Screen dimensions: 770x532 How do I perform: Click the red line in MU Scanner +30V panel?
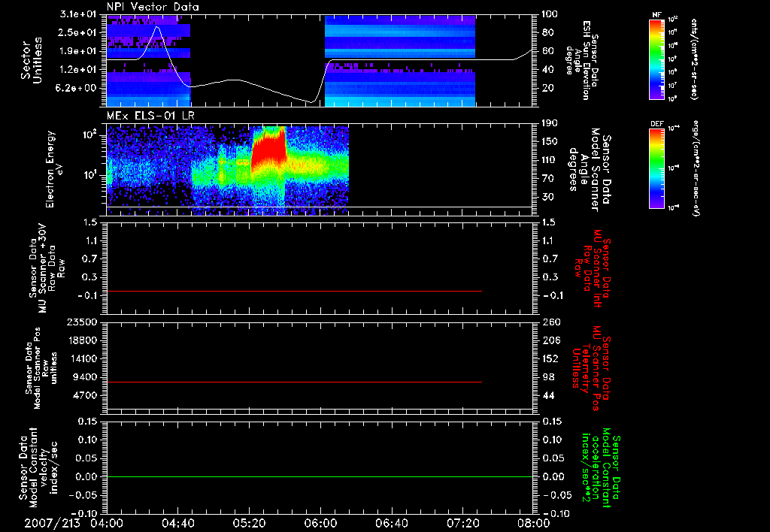pos(294,292)
